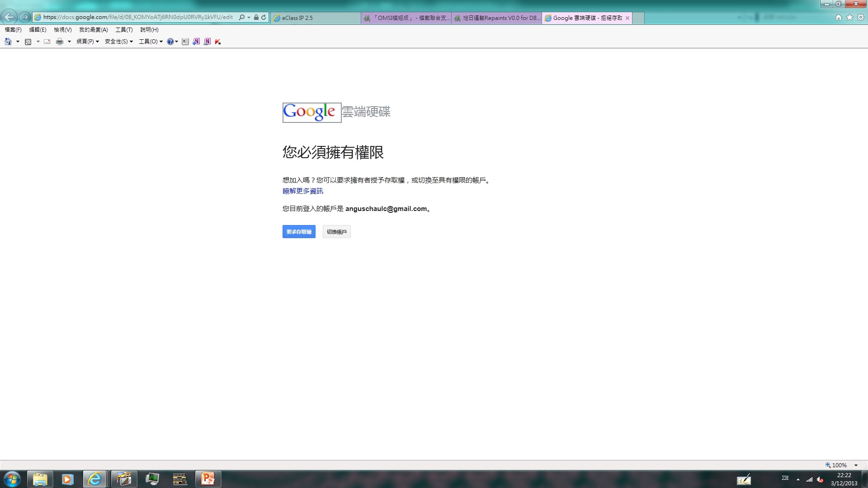Screen dimensions: 868x488
Task: Open PowerPoint from the taskbar
Action: [208, 479]
